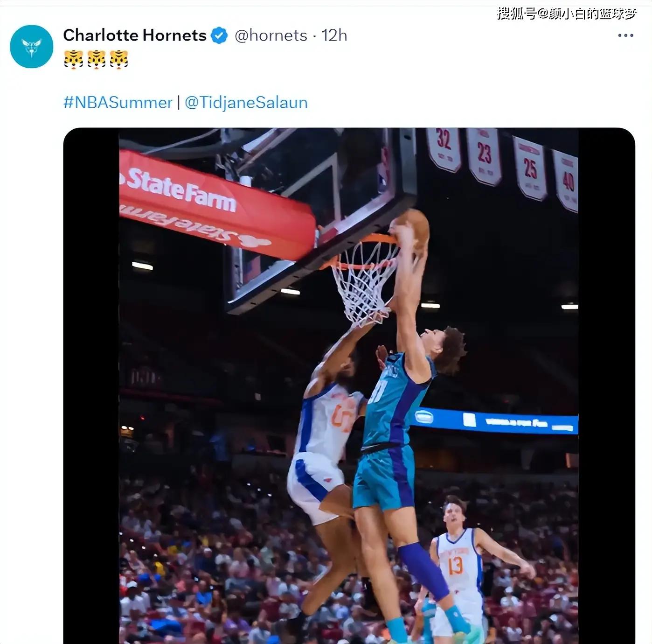The height and width of the screenshot is (644, 652).
Task: Open the Charlotte Hornets profile avatar
Action: click(x=31, y=46)
